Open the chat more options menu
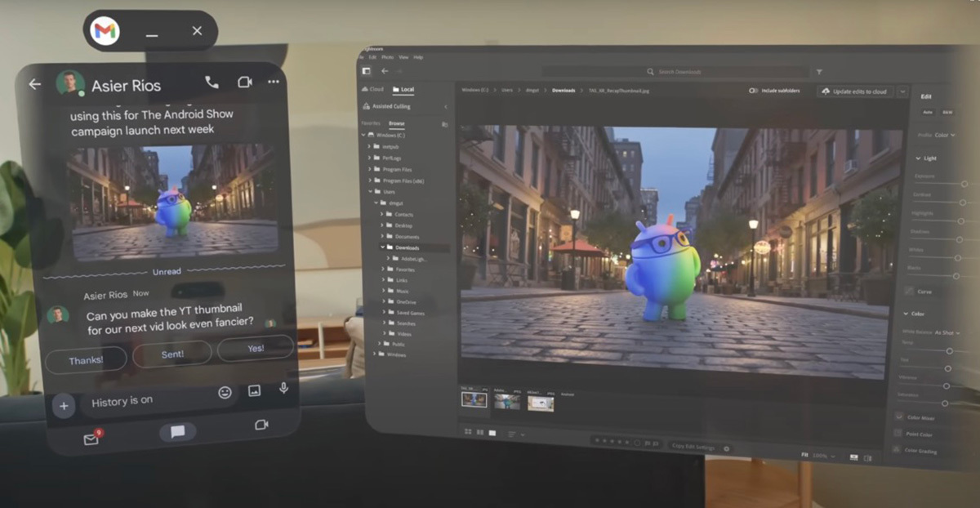Viewport: 980px width, 508px height. tap(274, 82)
